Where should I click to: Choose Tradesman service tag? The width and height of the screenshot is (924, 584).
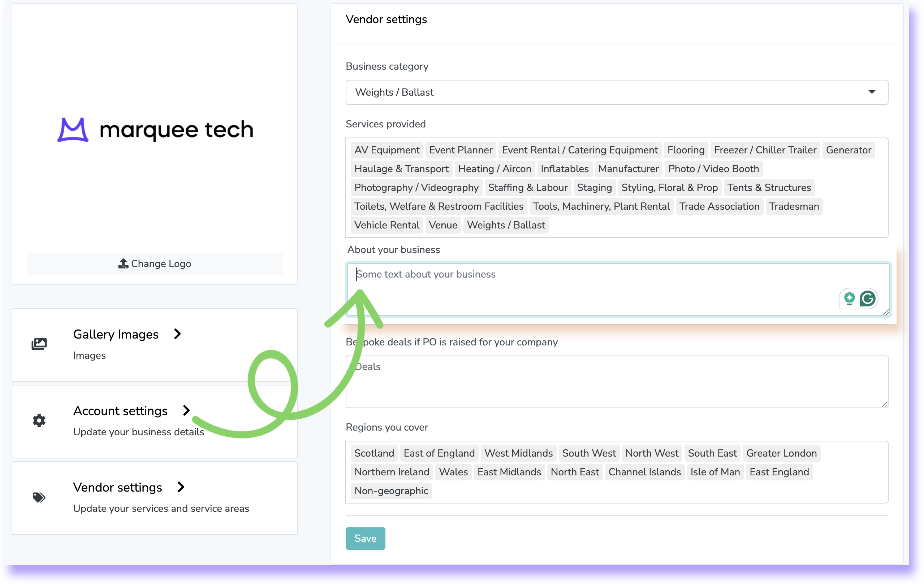click(x=794, y=206)
